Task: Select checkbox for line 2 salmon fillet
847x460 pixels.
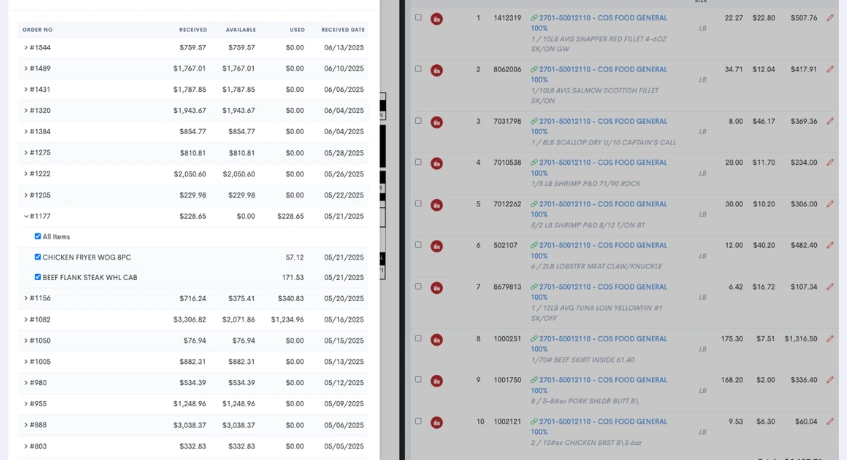Action: coord(418,69)
